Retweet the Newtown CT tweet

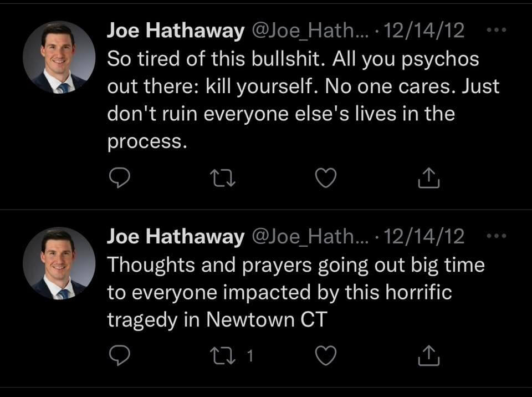pyautogui.click(x=222, y=356)
